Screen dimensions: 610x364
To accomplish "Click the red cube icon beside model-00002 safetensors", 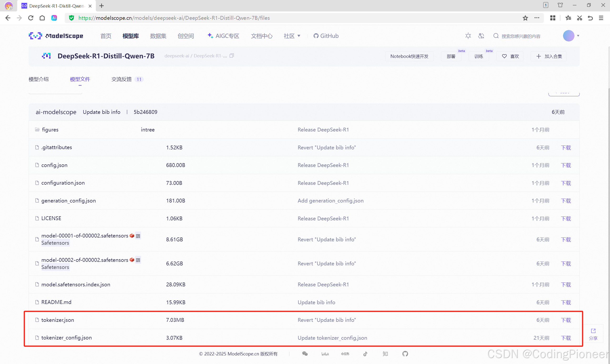I will point(132,260).
